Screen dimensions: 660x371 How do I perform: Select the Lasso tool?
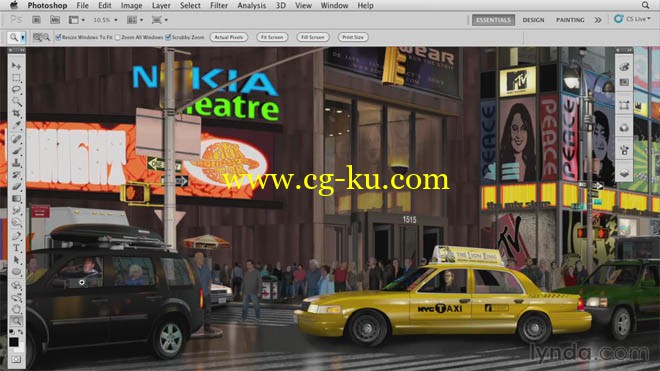pyautogui.click(x=16, y=90)
